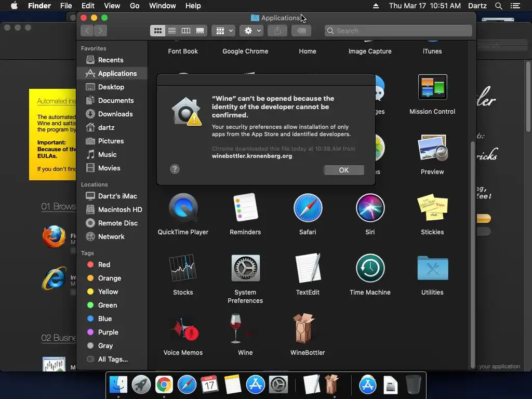This screenshot has width=532, height=399.
Task: Open the File menu
Action: (66, 6)
